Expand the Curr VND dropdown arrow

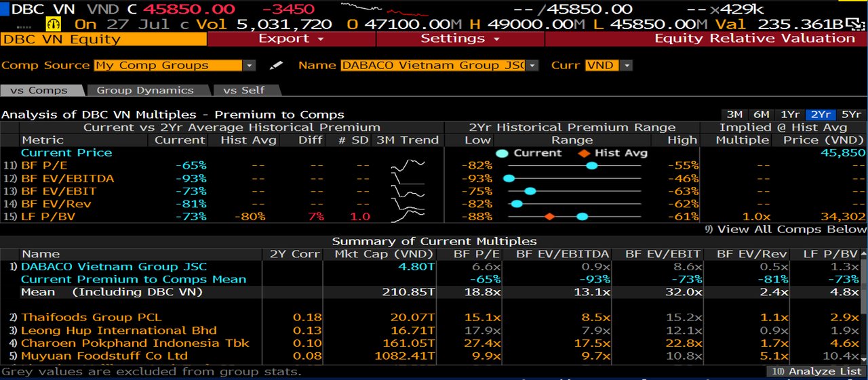click(627, 66)
